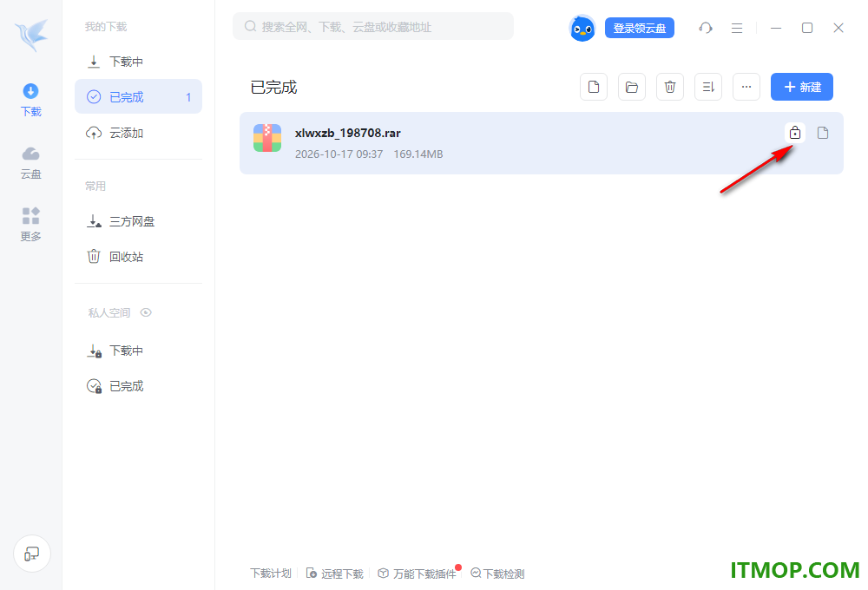Click the rar archive file icon
The height and width of the screenshot is (590, 868).
[267, 138]
